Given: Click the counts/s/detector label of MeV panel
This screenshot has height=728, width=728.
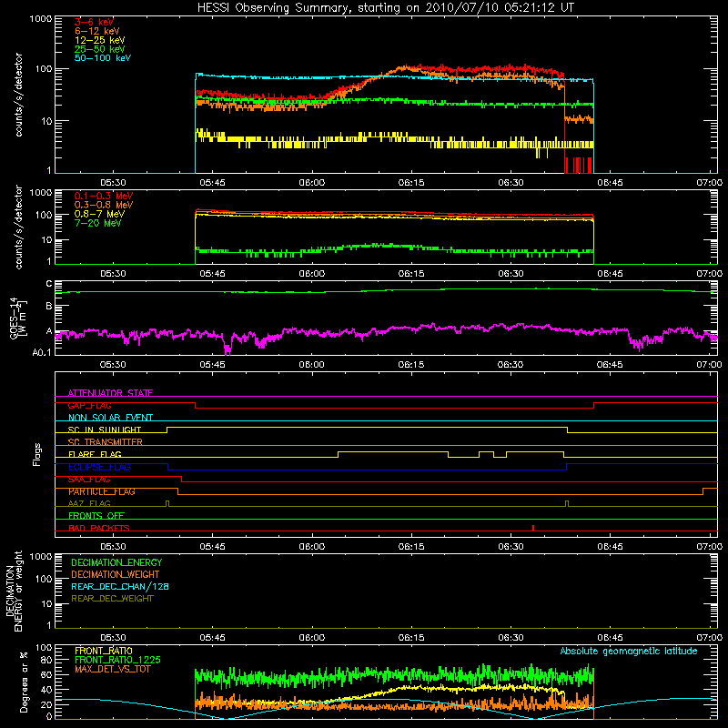Looking at the screenshot, I should [18, 227].
